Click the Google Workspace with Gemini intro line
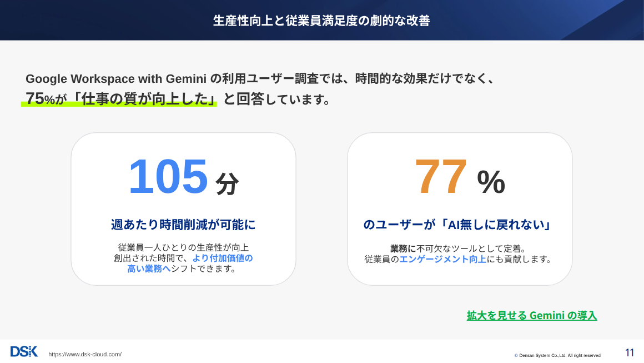The height and width of the screenshot is (363, 644). pyautogui.click(x=260, y=78)
